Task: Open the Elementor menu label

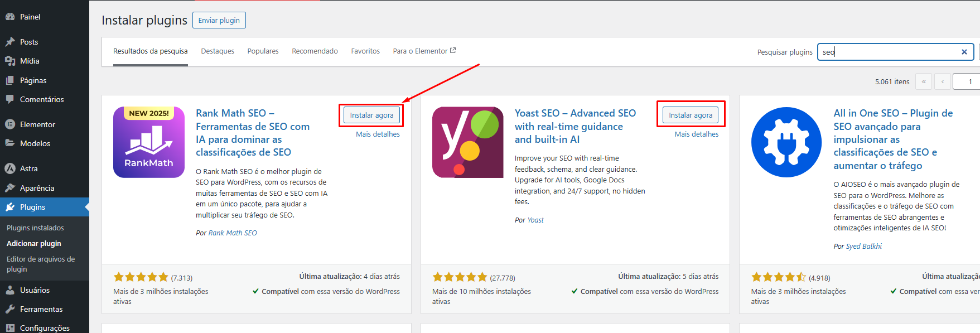Action: [x=37, y=124]
